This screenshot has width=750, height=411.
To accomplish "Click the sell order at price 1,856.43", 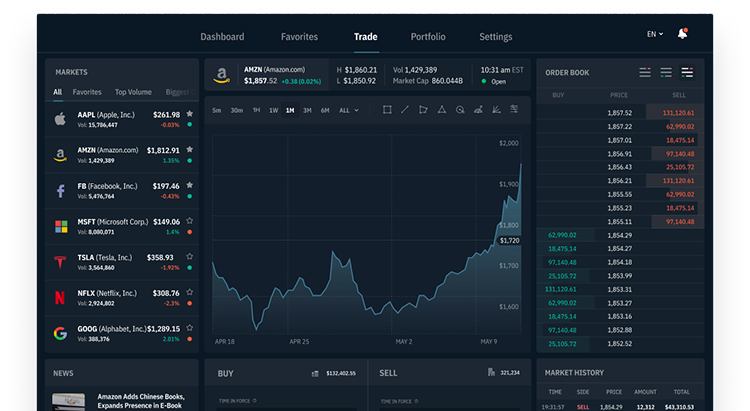I will click(x=620, y=167).
